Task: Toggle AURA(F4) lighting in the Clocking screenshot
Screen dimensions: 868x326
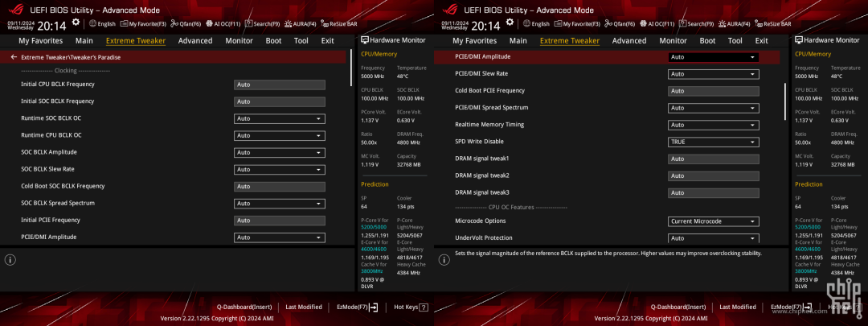Action: [x=301, y=24]
